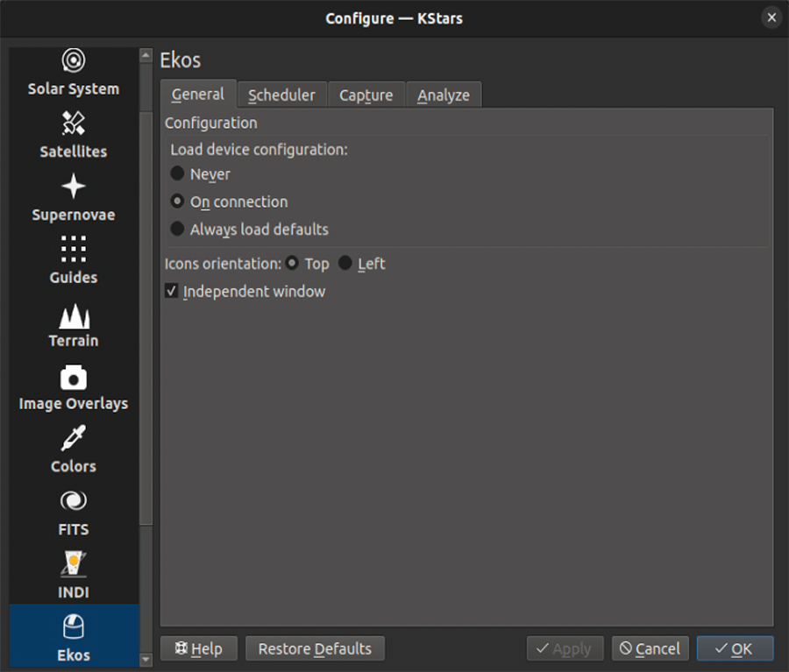Set icons orientation to Left
Screen dimensions: 789x672
(345, 263)
